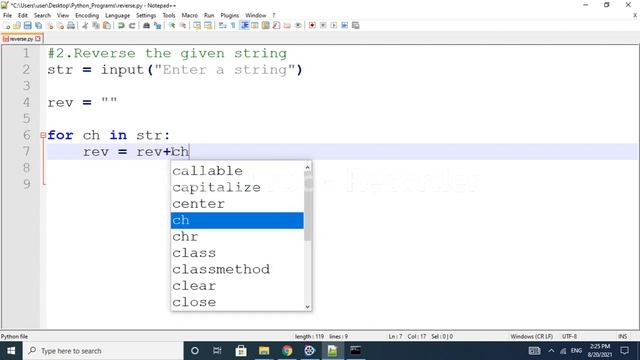The height and width of the screenshot is (360, 640).
Task: Save all files toolbar icon
Action: coord(38,25)
